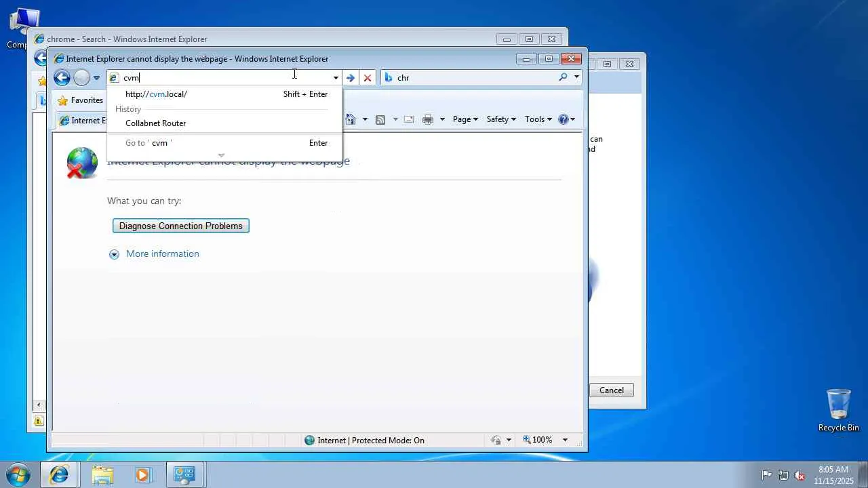
Task: Open the address bar autocomplete dropdown arrow
Action: pyautogui.click(x=335, y=78)
